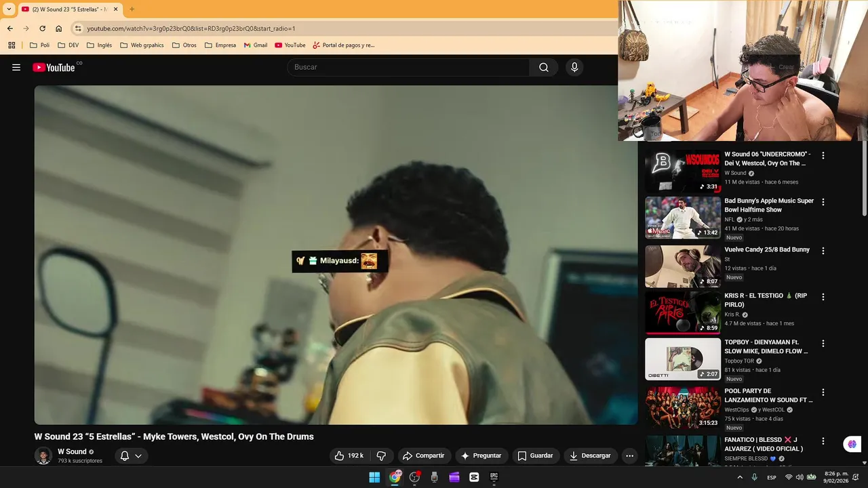Open the Chrome apps grid shortcut
868x488 pixels.
(x=12, y=45)
